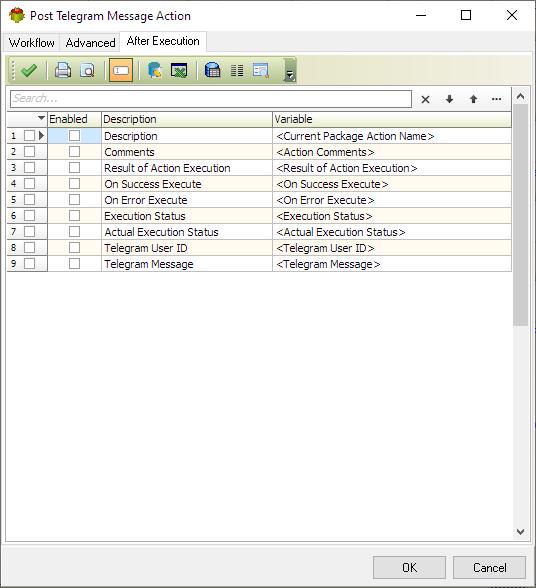
Task: Click the printer icon in toolbar
Action: pyautogui.click(x=63, y=70)
